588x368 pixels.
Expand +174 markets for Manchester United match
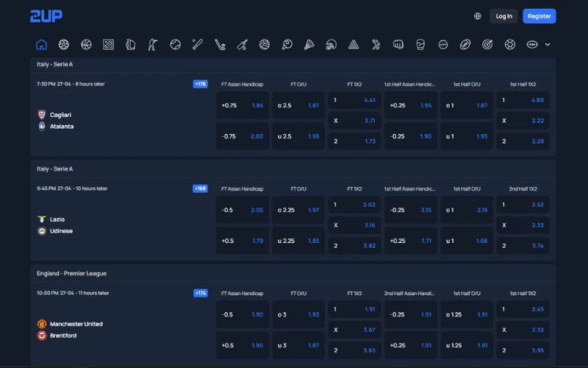200,293
